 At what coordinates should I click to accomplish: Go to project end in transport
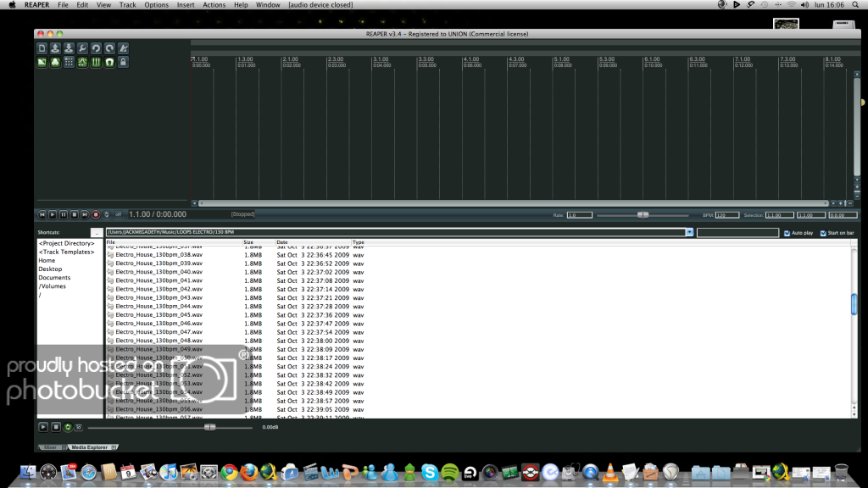pos(85,214)
